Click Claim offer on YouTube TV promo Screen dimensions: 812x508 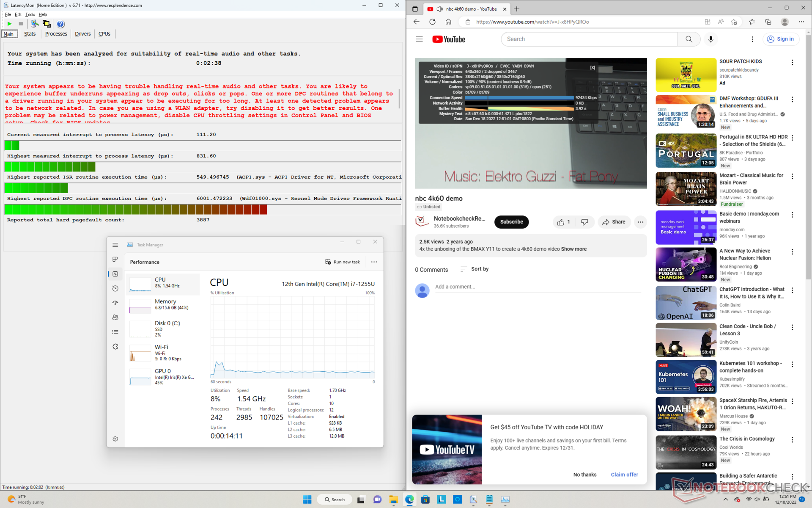(x=624, y=475)
